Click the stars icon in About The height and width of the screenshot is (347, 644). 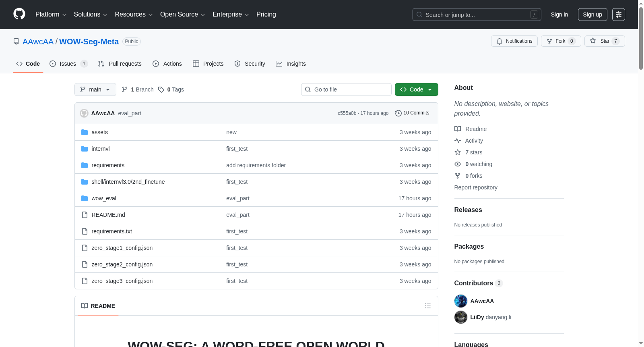(x=458, y=152)
